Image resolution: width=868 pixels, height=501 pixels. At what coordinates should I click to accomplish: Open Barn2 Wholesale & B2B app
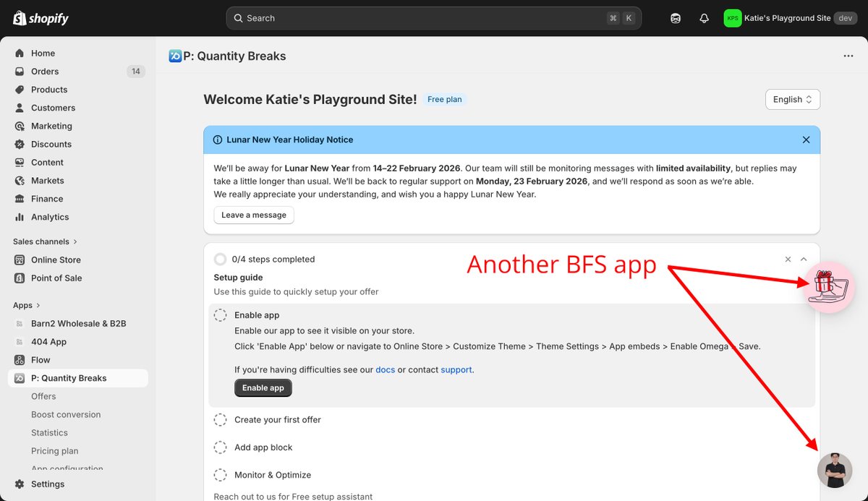click(x=78, y=324)
